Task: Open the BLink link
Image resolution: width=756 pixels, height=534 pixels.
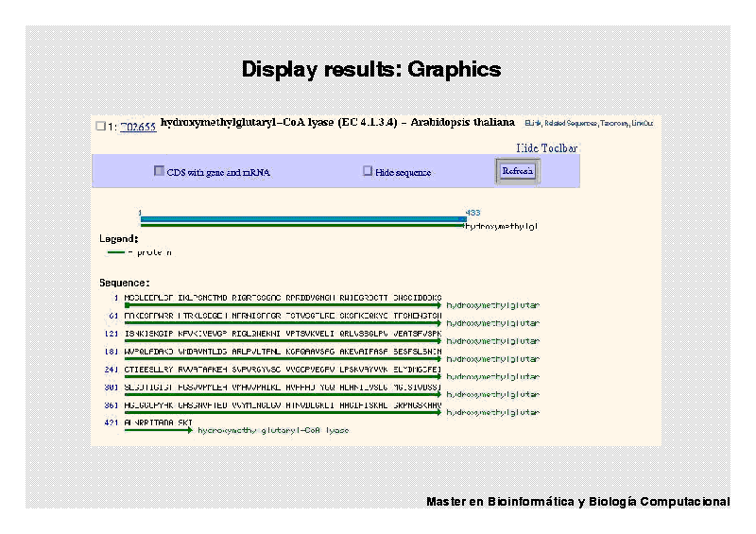Action: click(533, 123)
